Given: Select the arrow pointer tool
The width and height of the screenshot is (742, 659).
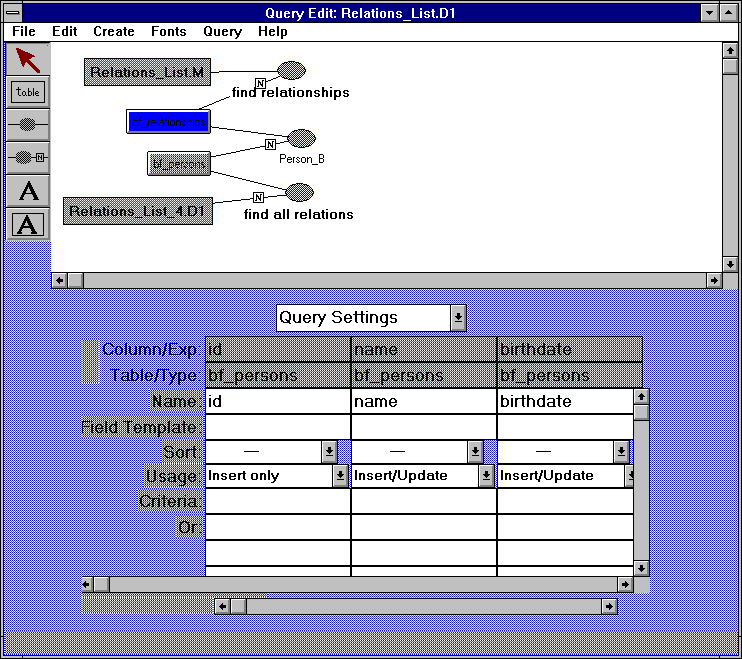Looking at the screenshot, I should pyautogui.click(x=28, y=61).
